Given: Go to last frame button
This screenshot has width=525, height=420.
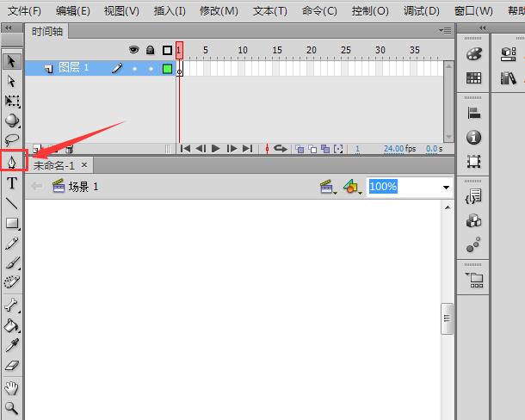Looking at the screenshot, I should 247,148.
